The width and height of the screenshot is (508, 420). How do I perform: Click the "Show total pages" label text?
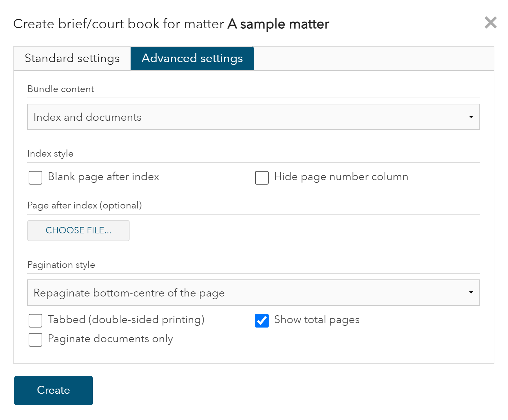coord(317,320)
